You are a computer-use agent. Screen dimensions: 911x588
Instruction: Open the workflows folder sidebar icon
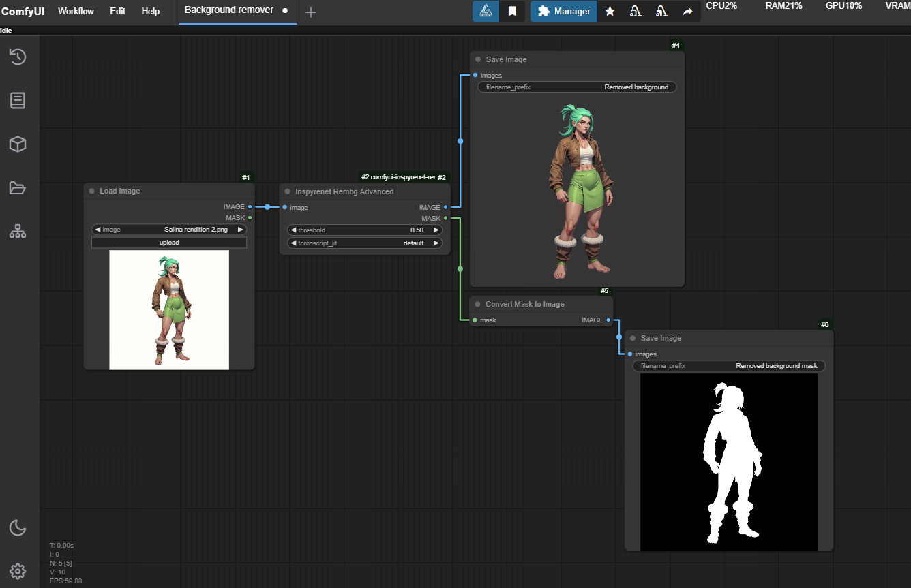tap(18, 188)
